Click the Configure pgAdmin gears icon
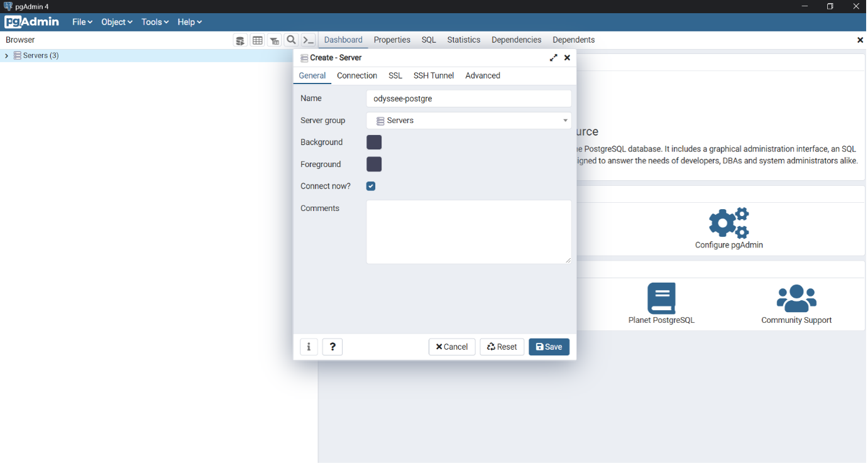 [x=729, y=222]
